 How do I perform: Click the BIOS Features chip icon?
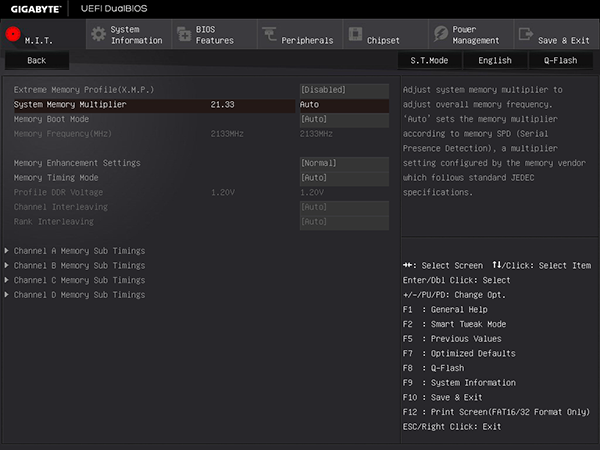point(184,34)
